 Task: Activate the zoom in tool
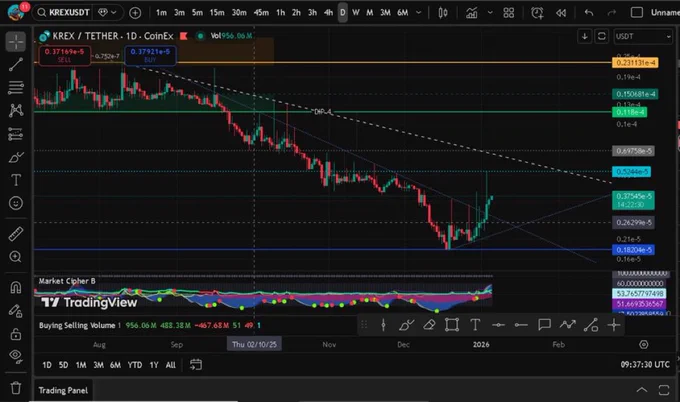coord(16,257)
